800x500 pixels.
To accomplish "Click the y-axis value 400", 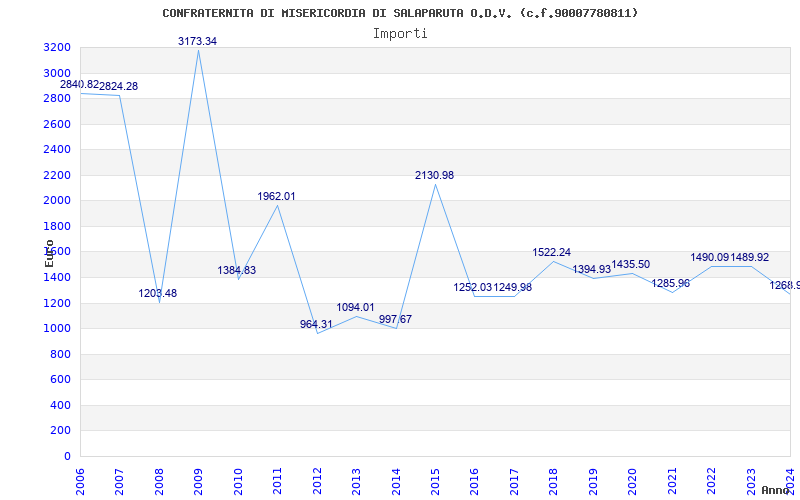I will (60, 405).
